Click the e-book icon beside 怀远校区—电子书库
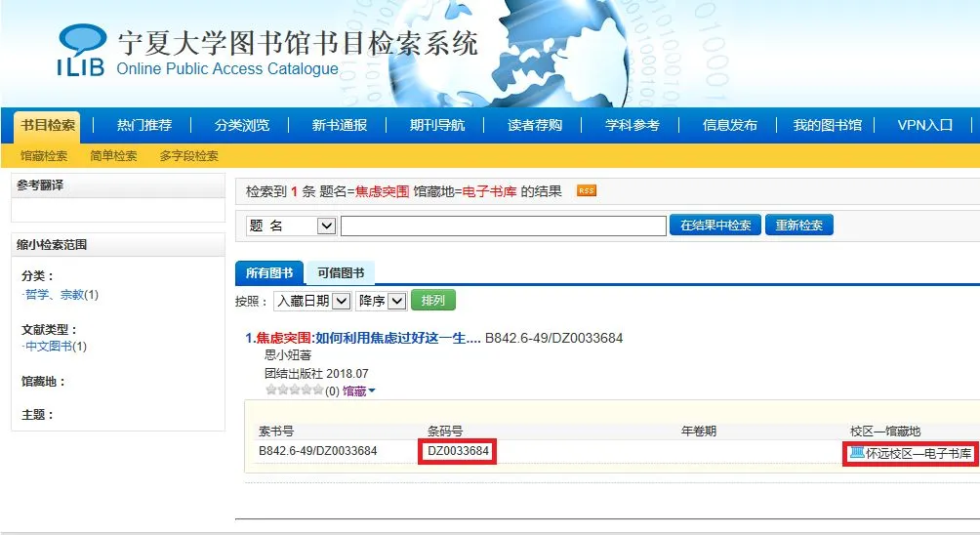 (857, 452)
